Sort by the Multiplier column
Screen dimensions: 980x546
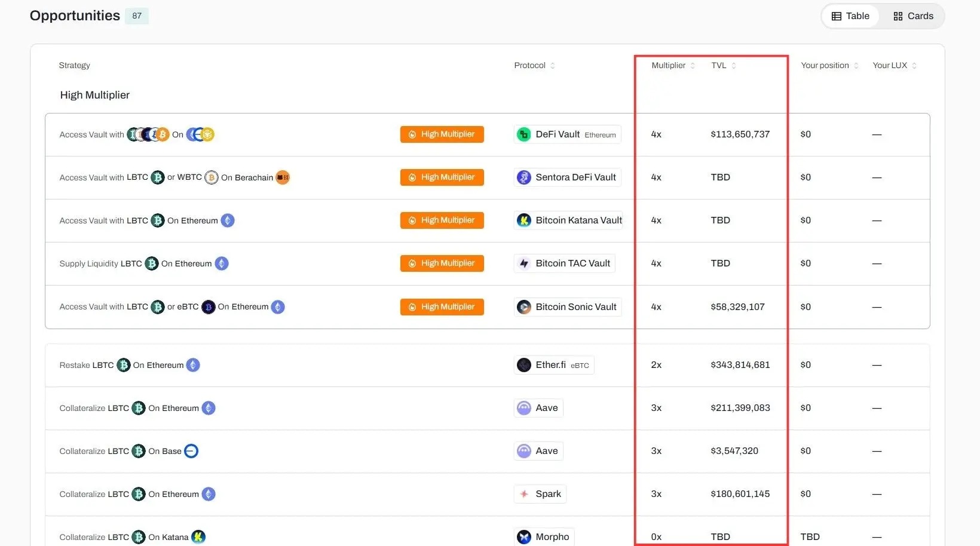673,66
